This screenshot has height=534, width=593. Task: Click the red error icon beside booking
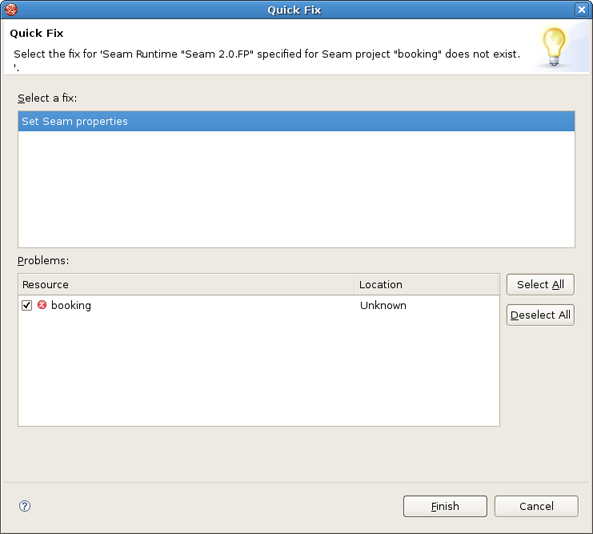pos(42,305)
